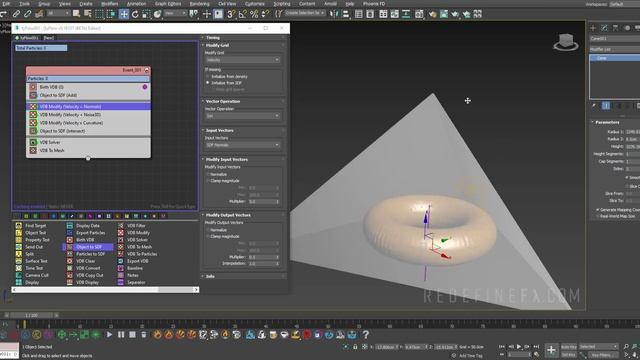The image size is (640, 360).
Task: Select VDB Modify (Velocity + Noise3D) operator
Action: [89, 115]
